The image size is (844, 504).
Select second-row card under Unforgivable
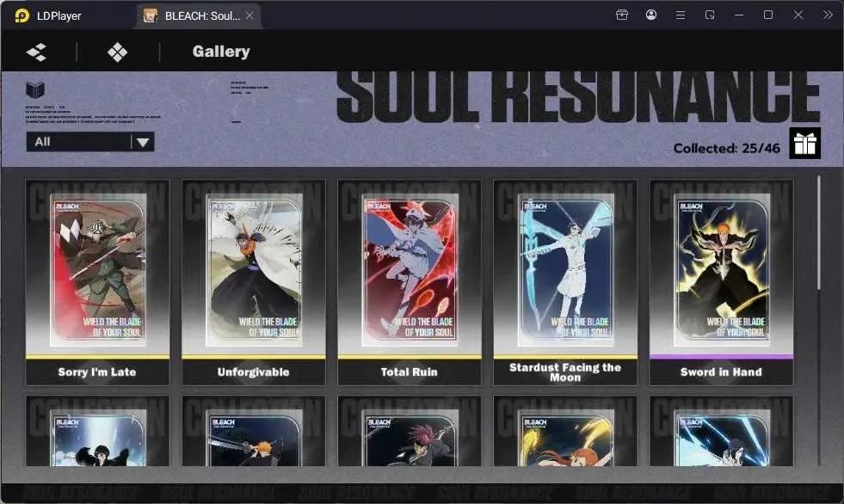(254, 431)
